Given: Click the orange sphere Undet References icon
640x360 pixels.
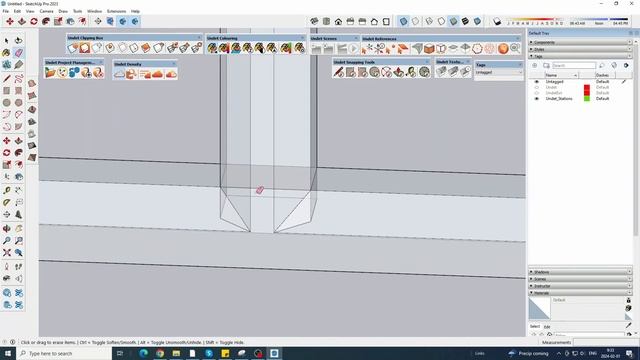Looking at the screenshot, I should [503, 49].
